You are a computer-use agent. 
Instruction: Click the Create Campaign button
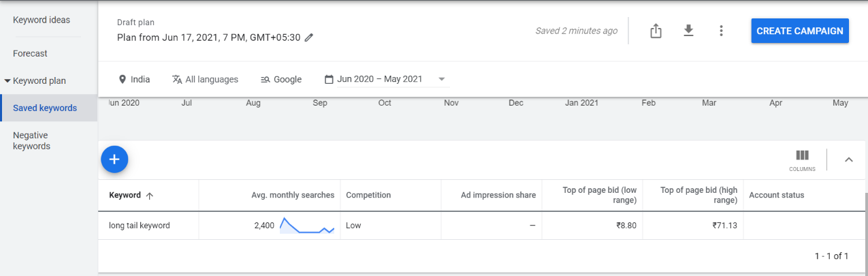tap(800, 31)
